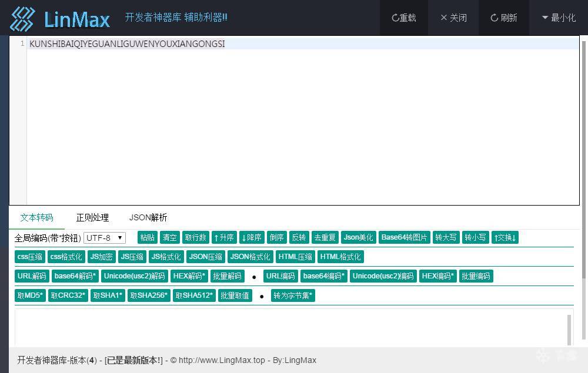Click the 取MD5* hash button
The width and height of the screenshot is (588, 373).
(x=30, y=295)
